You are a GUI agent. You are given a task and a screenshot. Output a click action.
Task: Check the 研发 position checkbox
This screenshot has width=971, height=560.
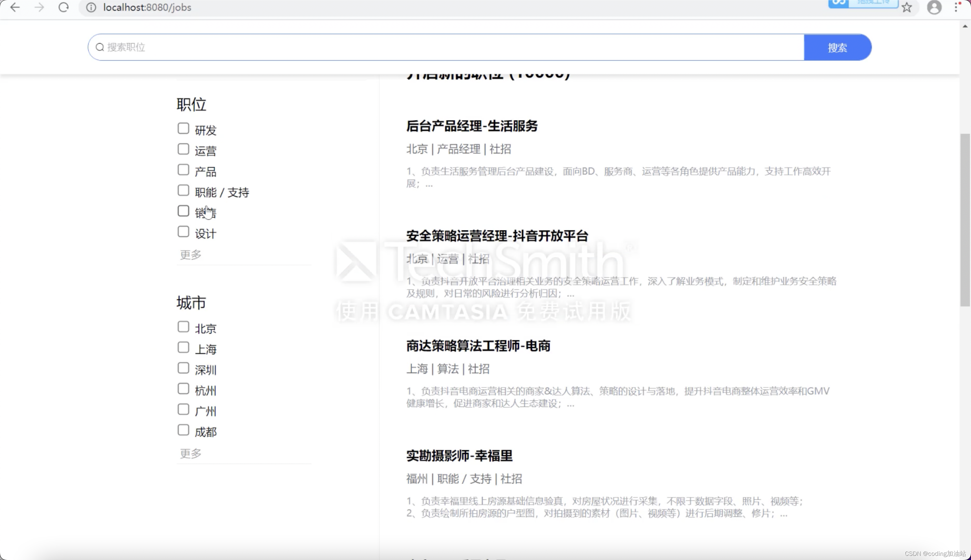pyautogui.click(x=183, y=129)
